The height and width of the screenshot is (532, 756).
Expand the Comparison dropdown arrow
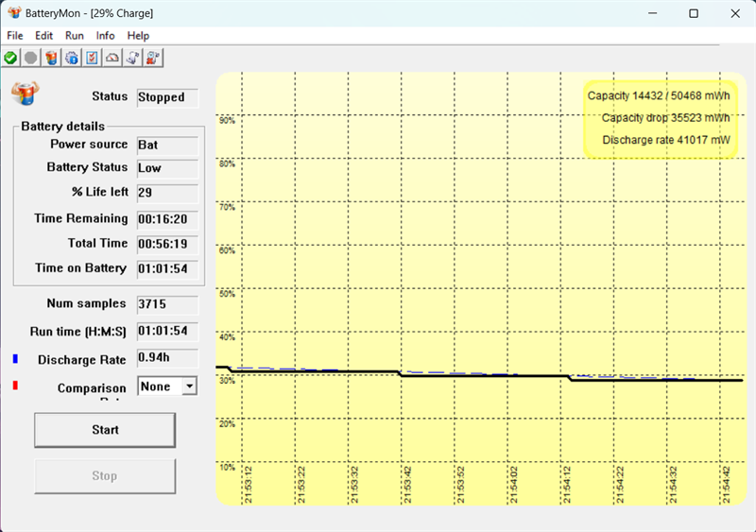[x=189, y=386]
